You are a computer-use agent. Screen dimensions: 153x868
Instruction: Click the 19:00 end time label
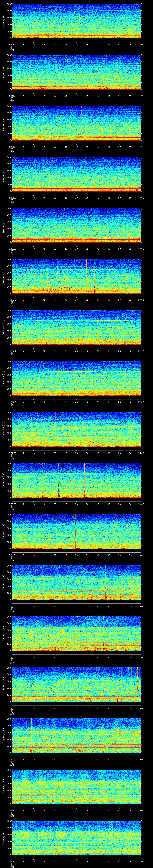[141, 249]
